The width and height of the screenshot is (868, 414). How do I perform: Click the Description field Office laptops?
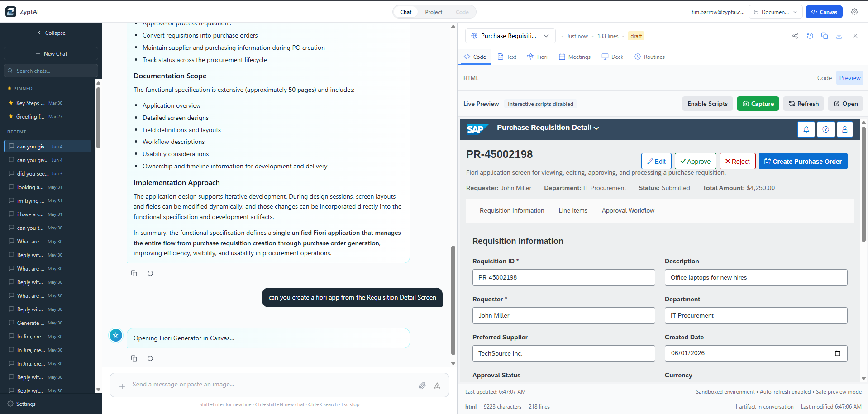(756, 277)
